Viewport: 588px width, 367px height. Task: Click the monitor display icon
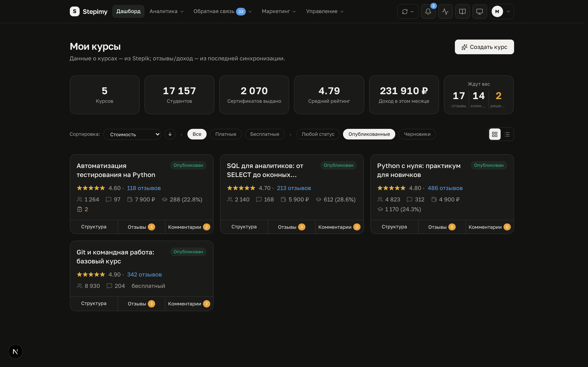pos(479,11)
